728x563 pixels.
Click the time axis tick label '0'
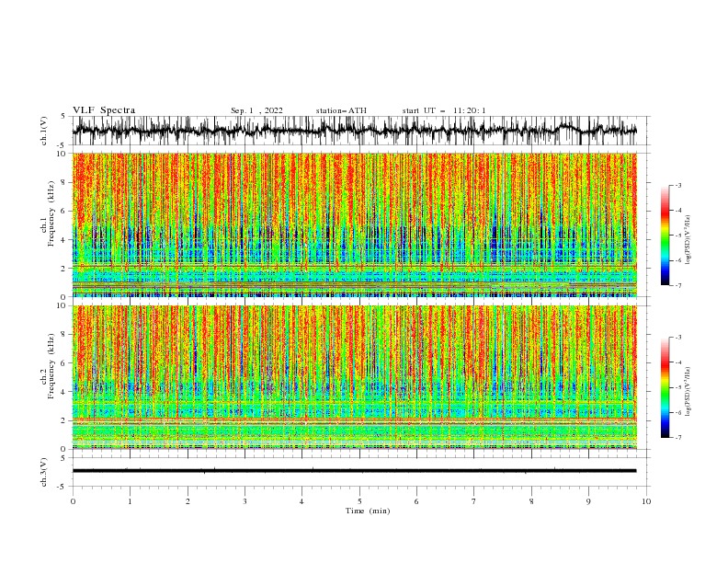pyautogui.click(x=73, y=501)
